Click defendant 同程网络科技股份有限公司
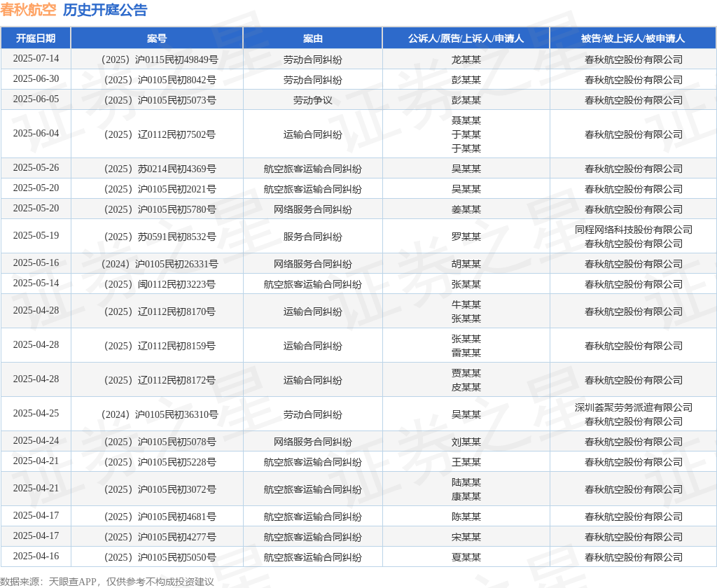717x588 pixels. pos(633,230)
